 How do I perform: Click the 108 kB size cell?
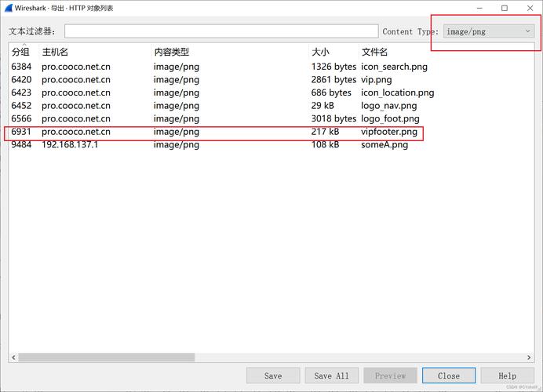coord(325,144)
